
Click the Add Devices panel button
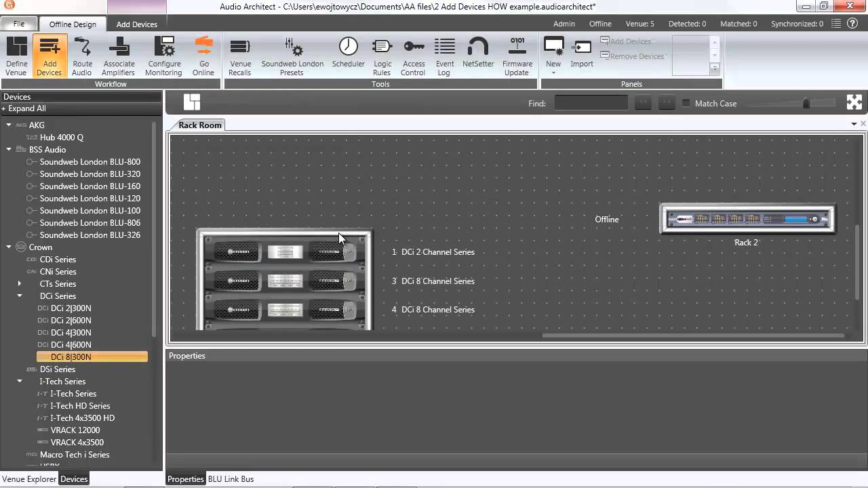[626, 41]
